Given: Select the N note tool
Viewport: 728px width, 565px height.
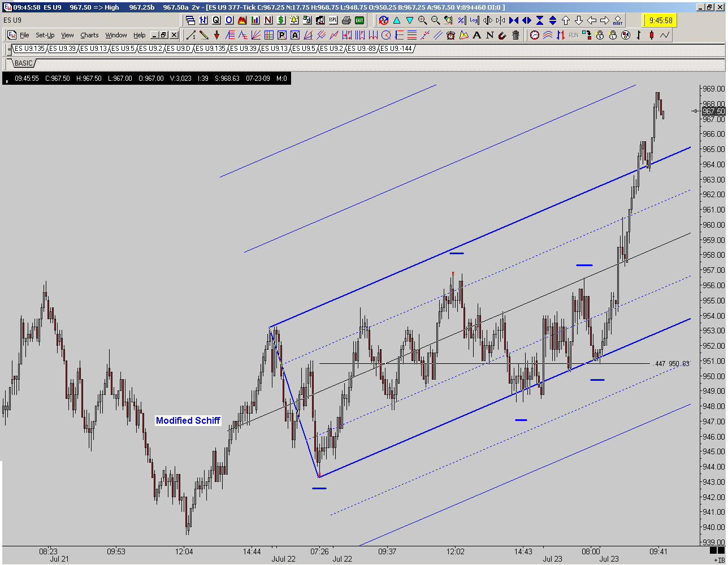Looking at the screenshot, I should (x=489, y=35).
